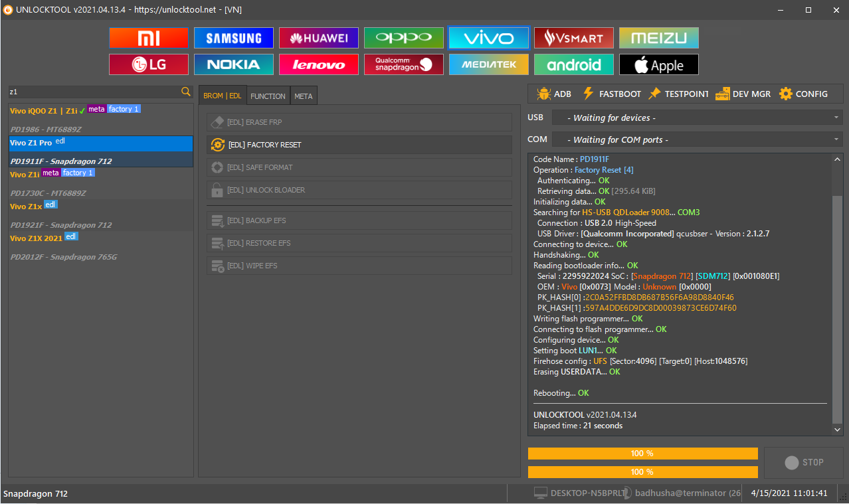This screenshot has width=849, height=504.
Task: Click the log vertical scrollbar thumb
Action: [x=837, y=310]
